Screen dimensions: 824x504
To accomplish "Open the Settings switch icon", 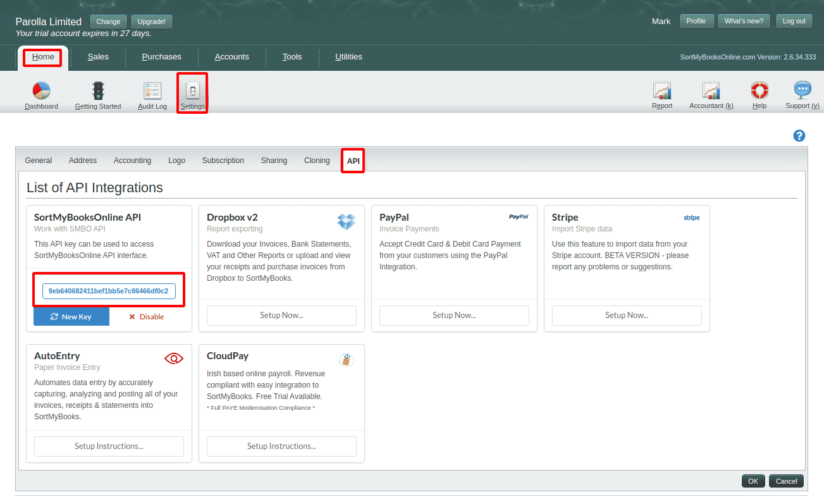I will click(x=193, y=91).
